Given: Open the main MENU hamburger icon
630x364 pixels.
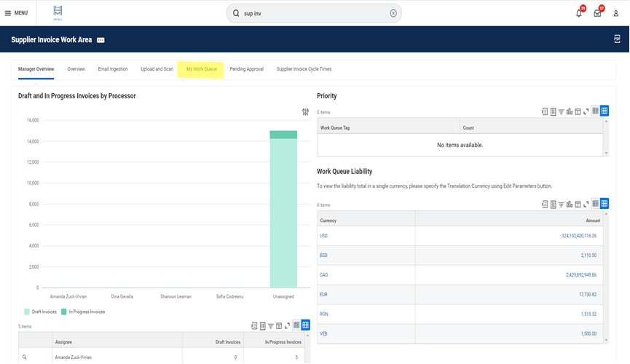Looking at the screenshot, I should click(7, 13).
